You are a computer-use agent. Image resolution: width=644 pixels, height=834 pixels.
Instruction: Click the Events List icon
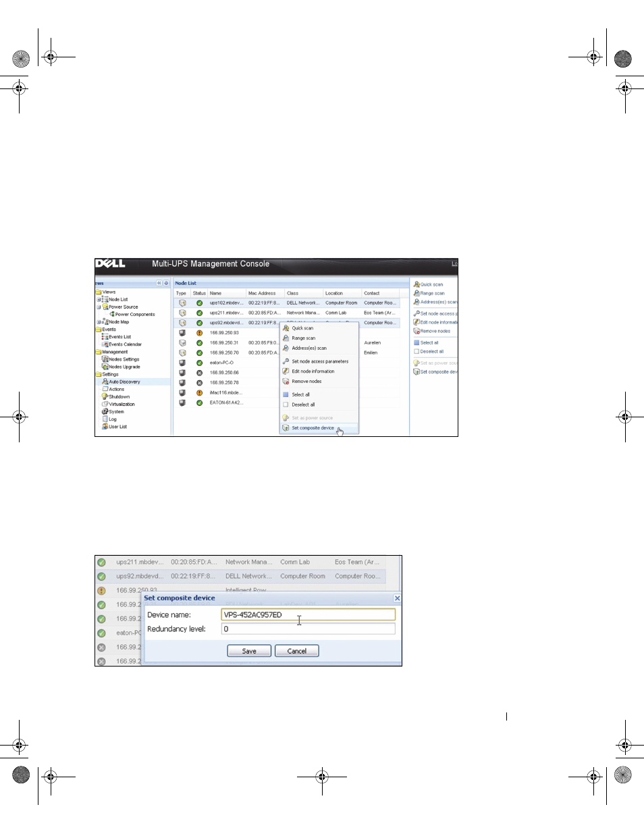click(105, 336)
